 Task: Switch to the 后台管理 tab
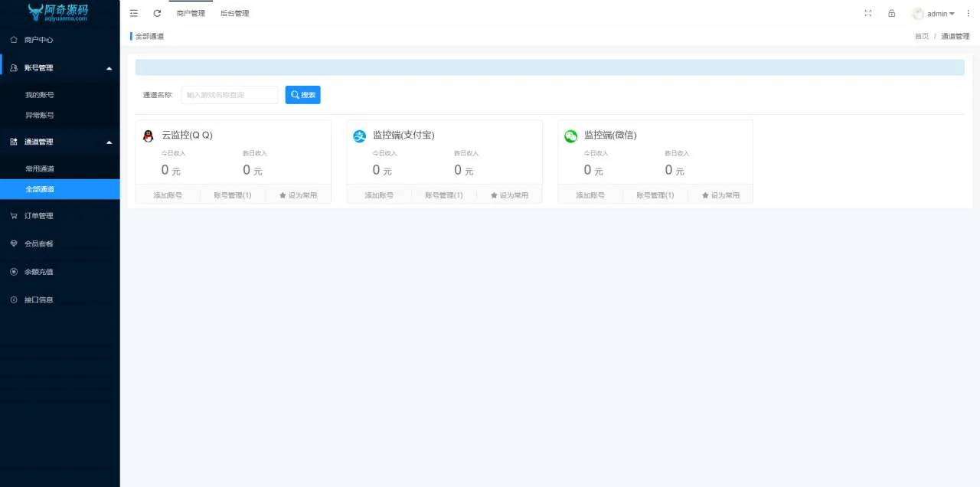pyautogui.click(x=234, y=13)
